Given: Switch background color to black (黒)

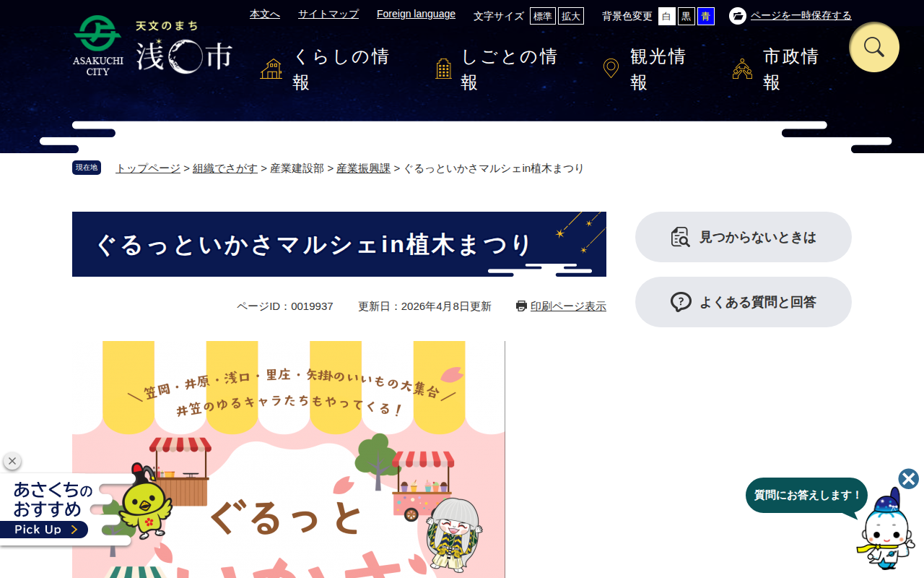Looking at the screenshot, I should (687, 16).
